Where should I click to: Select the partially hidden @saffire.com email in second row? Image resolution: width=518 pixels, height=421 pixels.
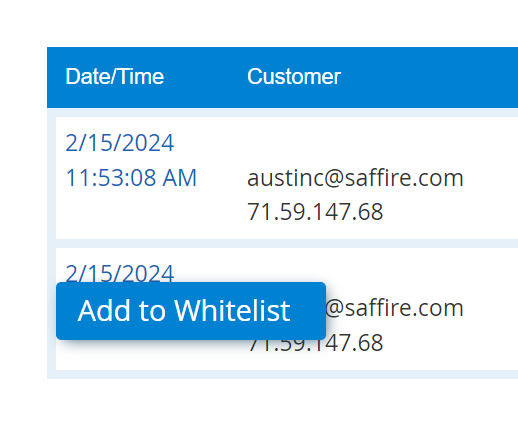tap(394, 308)
